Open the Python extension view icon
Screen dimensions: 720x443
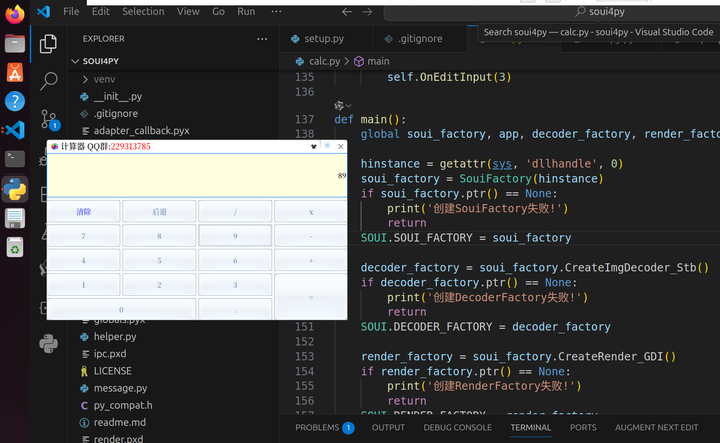click(x=48, y=343)
